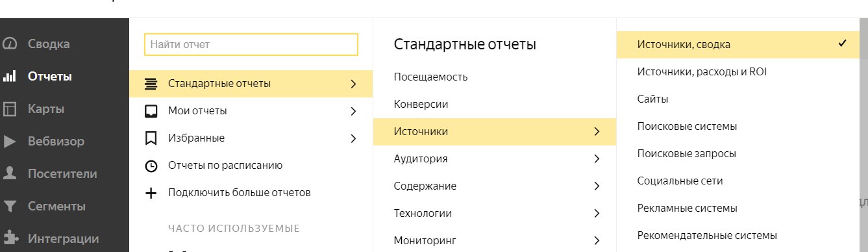
Task: Open Посещаемость report
Action: (430, 77)
